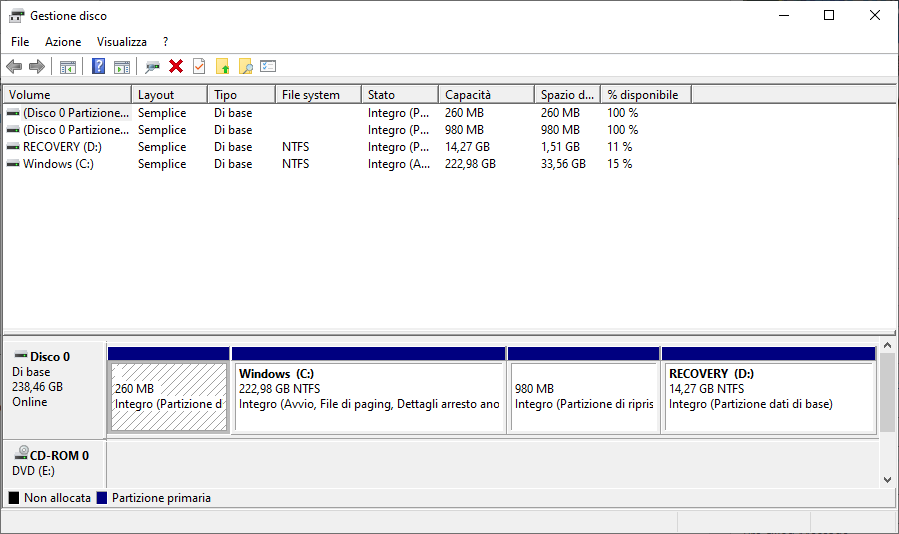This screenshot has width=899, height=534.
Task: Click the blue Partizione primaria legend swatch
Action: coord(102,498)
